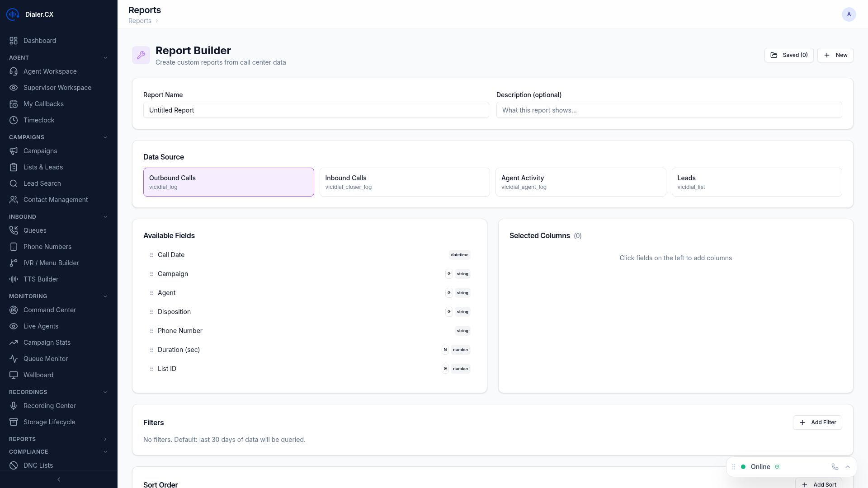Viewport: 868px width, 488px height.
Task: Open the IVR / Menu Builder
Action: (x=51, y=263)
